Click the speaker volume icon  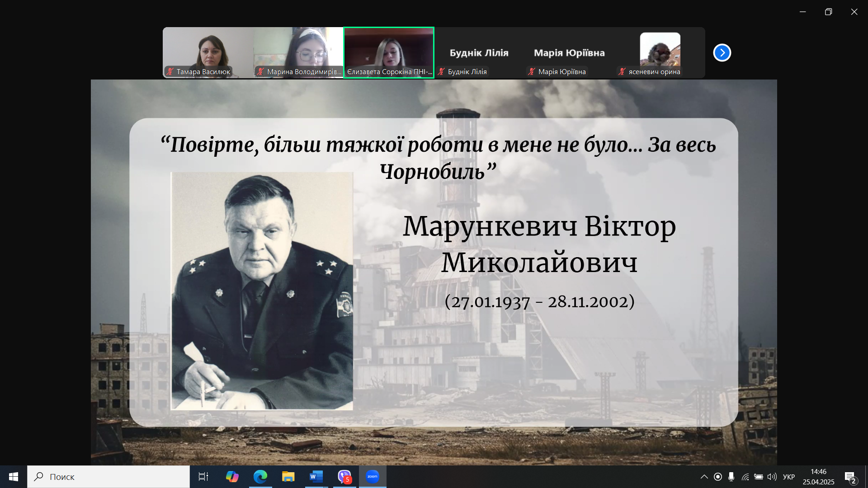[x=772, y=477]
